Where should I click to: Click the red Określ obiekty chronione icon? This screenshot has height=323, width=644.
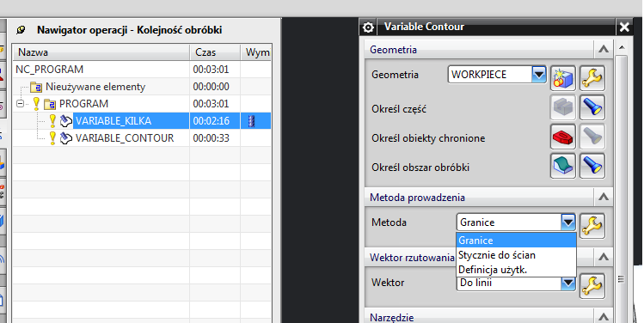point(563,137)
